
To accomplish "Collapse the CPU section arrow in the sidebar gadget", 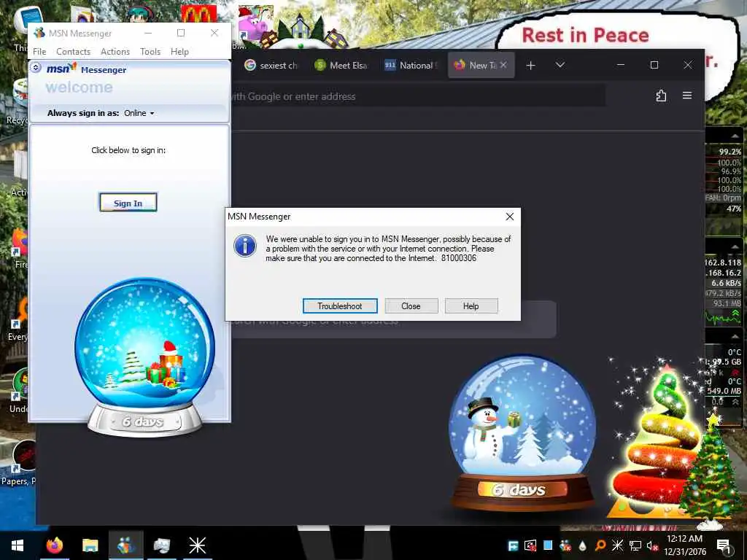I will pyautogui.click(x=735, y=136).
